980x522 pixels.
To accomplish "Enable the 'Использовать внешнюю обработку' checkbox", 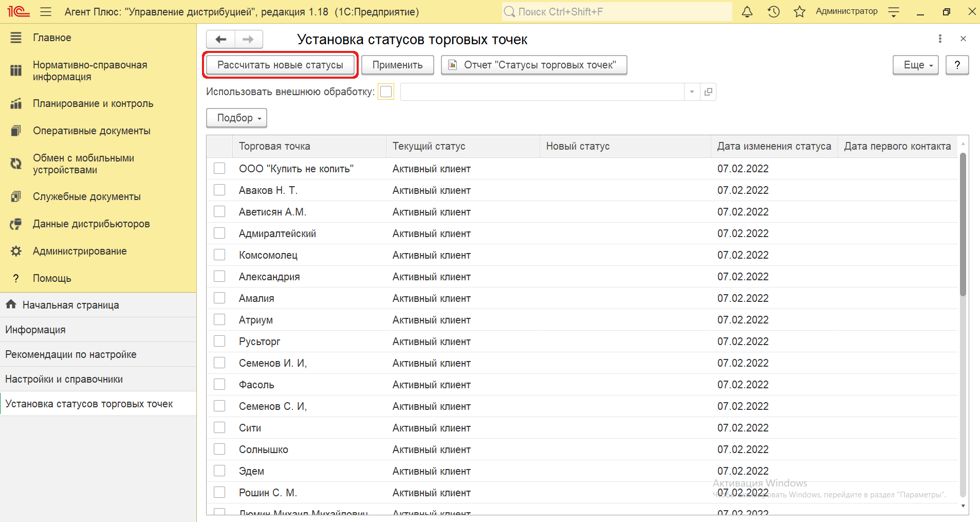I will [386, 92].
